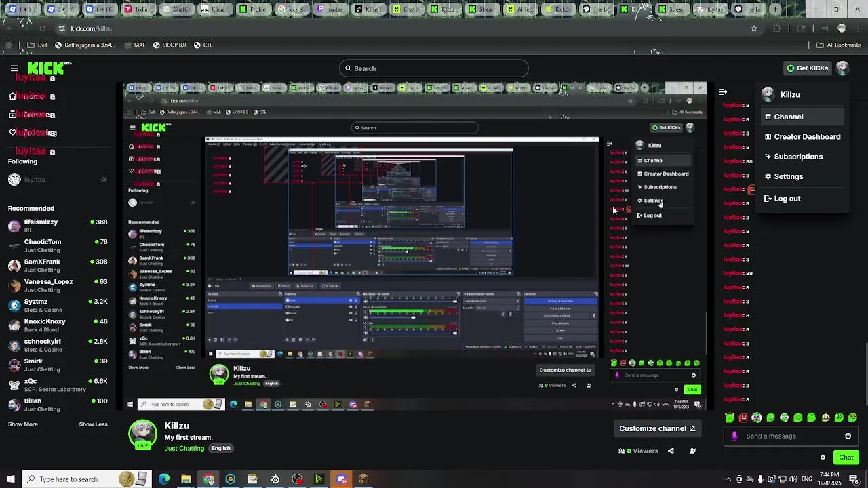868x488 pixels.
Task: Expand the All Bookmarks folder
Action: 838,45
